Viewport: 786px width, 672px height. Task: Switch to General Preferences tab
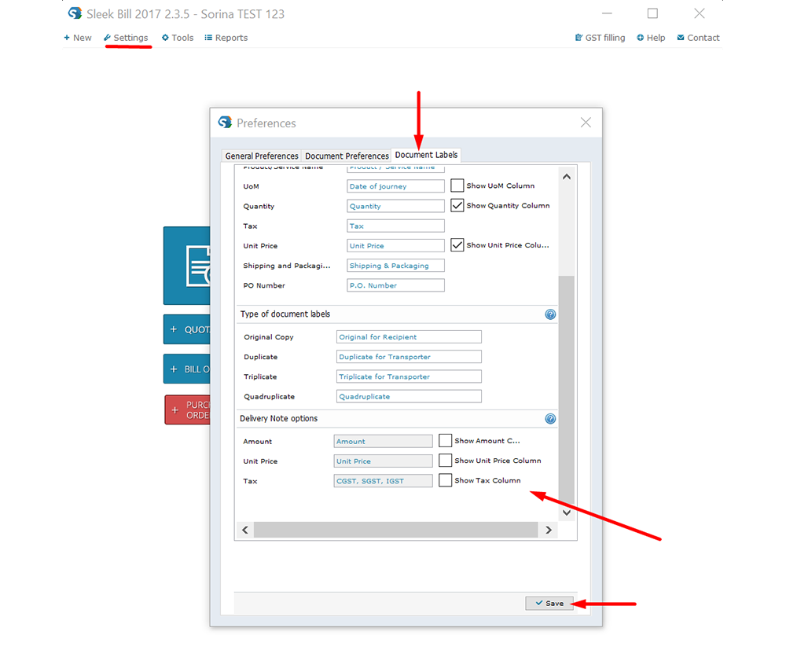262,156
